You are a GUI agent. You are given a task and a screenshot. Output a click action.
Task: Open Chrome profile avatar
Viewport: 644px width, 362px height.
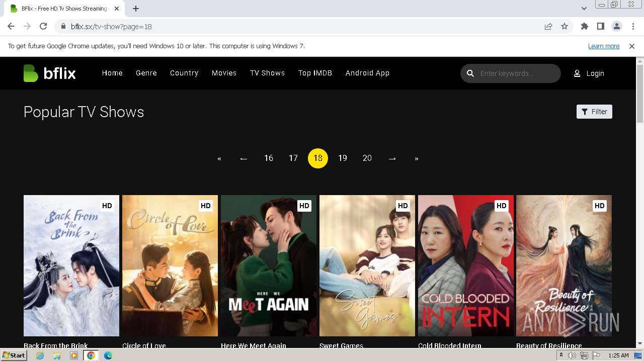[x=617, y=26]
